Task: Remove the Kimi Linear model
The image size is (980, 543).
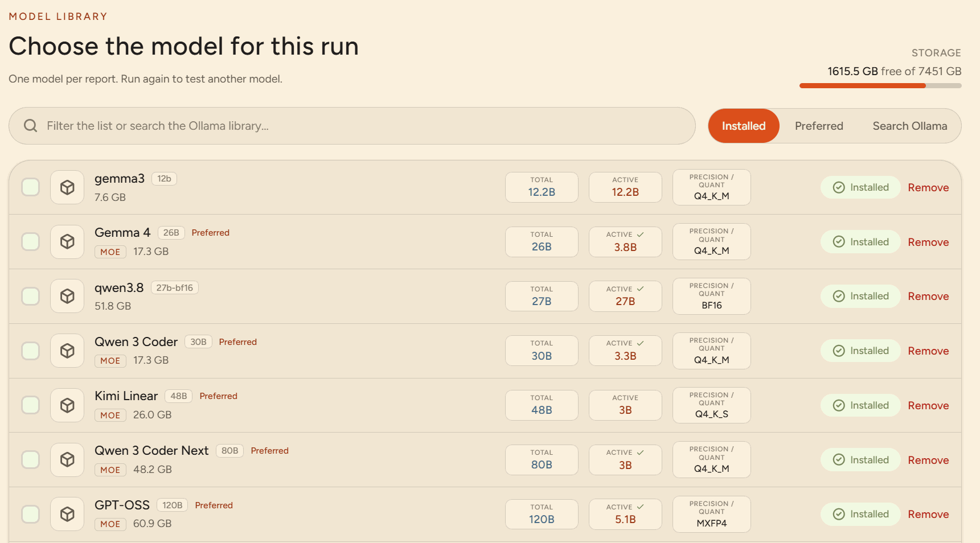Action: (928, 405)
